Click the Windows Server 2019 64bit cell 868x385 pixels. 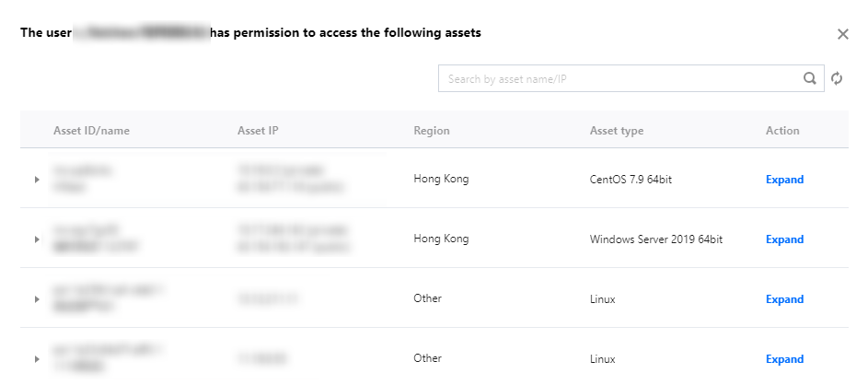point(655,239)
